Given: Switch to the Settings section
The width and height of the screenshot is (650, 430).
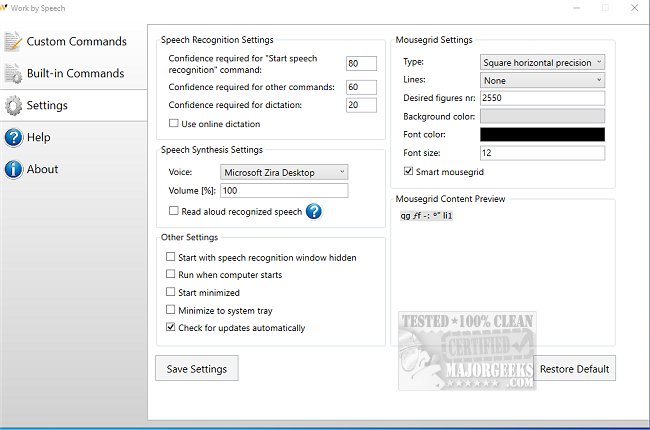Looking at the screenshot, I should 74,105.
